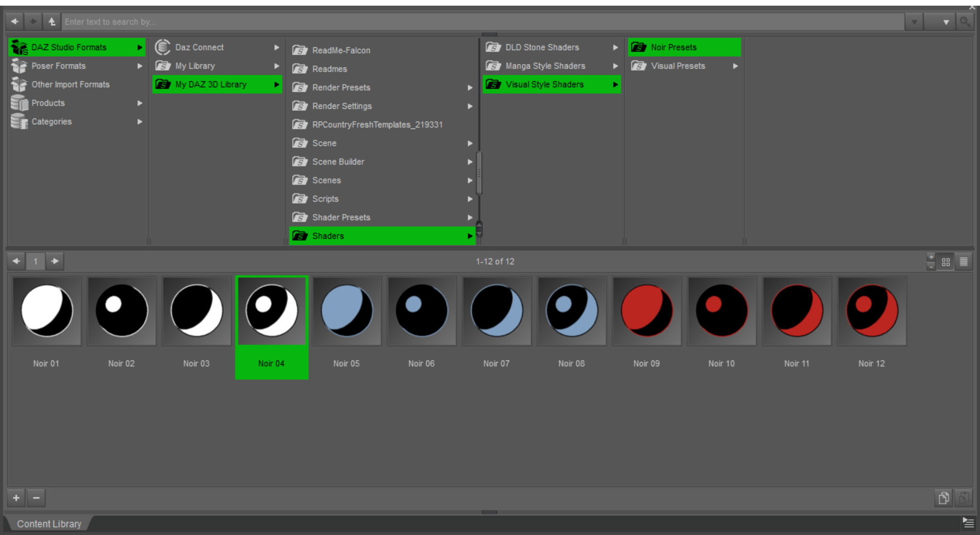Image resolution: width=980 pixels, height=535 pixels.
Task: Open the Shader Presets folder
Action: pyautogui.click(x=341, y=218)
